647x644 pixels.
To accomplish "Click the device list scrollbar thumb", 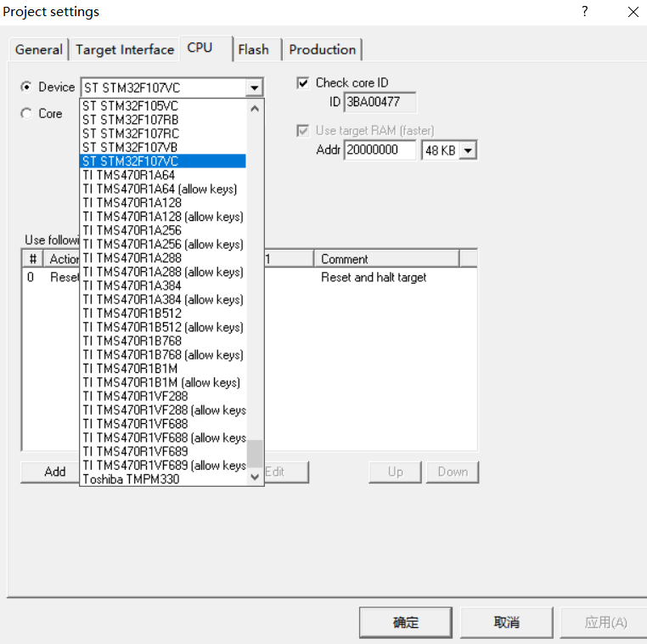I will (255, 454).
